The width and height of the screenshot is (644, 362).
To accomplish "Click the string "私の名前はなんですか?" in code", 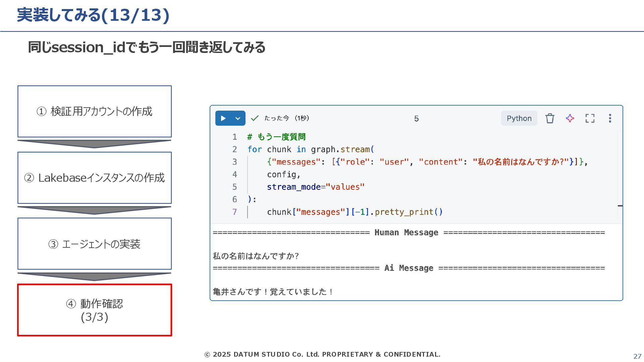I will tap(521, 162).
